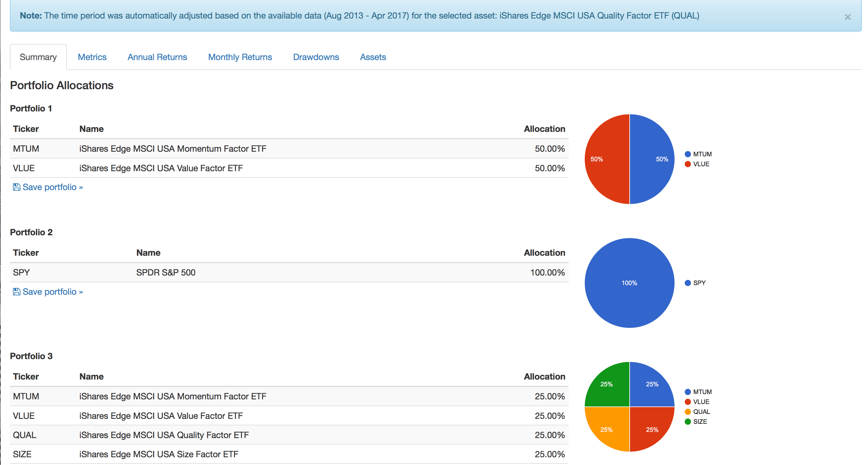
Task: Dismiss the blue note banner
Action: tap(847, 17)
